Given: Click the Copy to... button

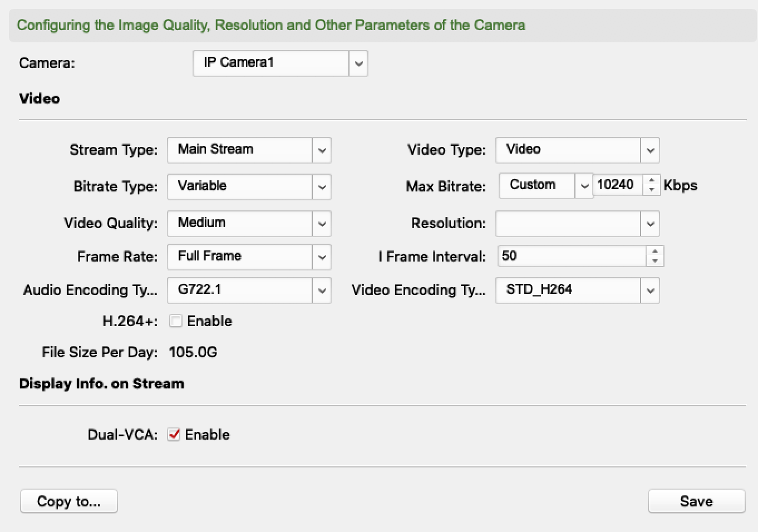Looking at the screenshot, I should point(69,501).
